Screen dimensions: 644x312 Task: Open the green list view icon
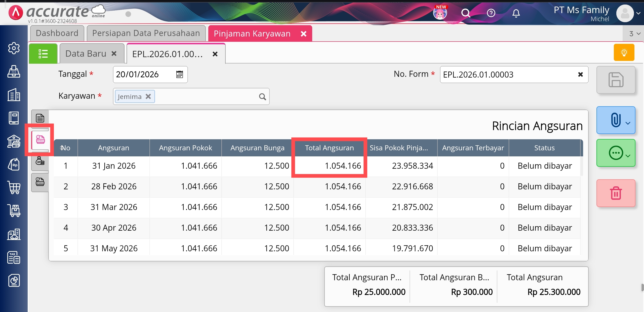click(43, 54)
